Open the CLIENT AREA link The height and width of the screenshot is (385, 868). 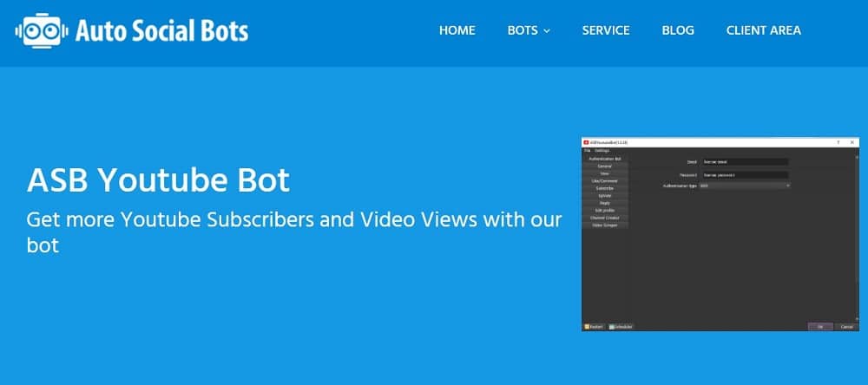(763, 30)
